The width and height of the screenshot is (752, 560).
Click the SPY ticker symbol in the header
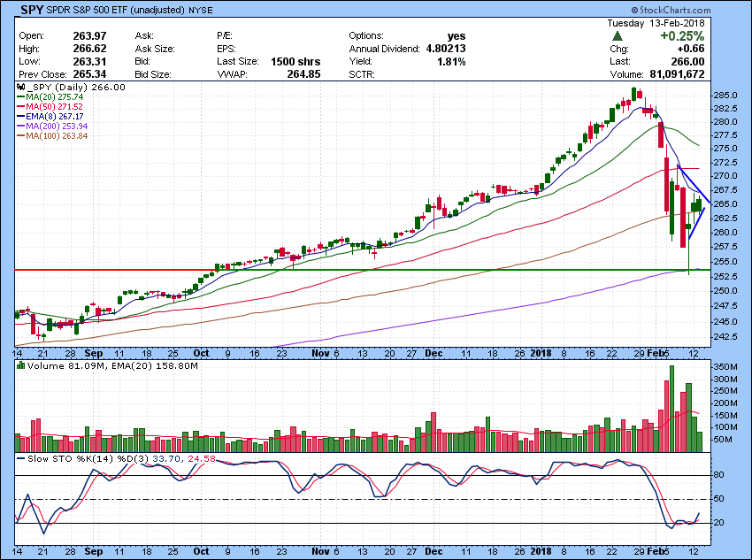point(32,10)
